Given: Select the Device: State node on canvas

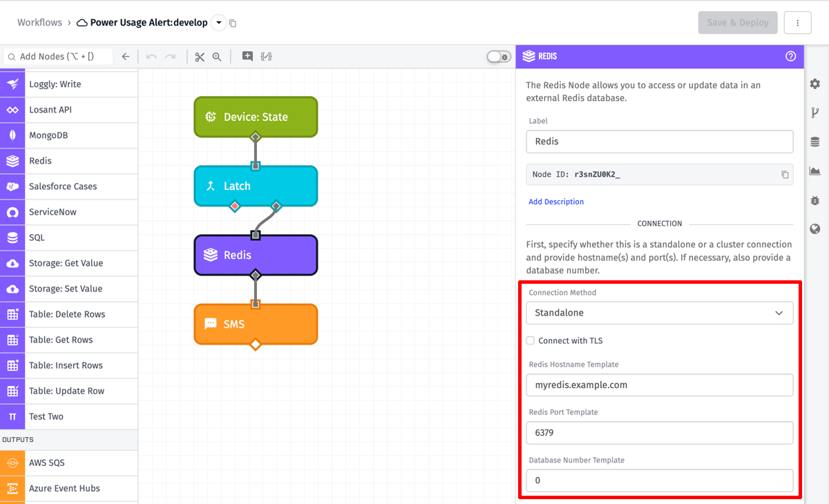Looking at the screenshot, I should tap(256, 117).
